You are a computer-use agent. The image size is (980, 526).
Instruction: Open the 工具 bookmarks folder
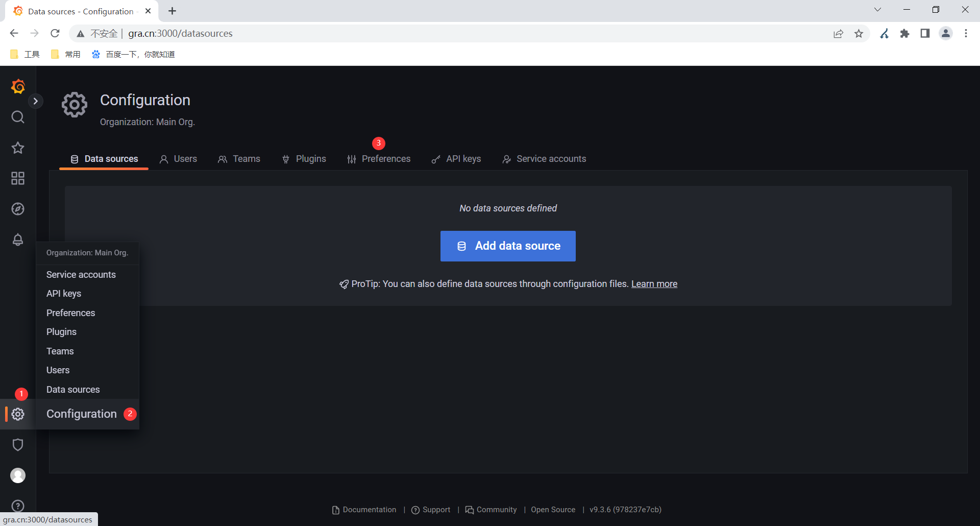tap(25, 54)
